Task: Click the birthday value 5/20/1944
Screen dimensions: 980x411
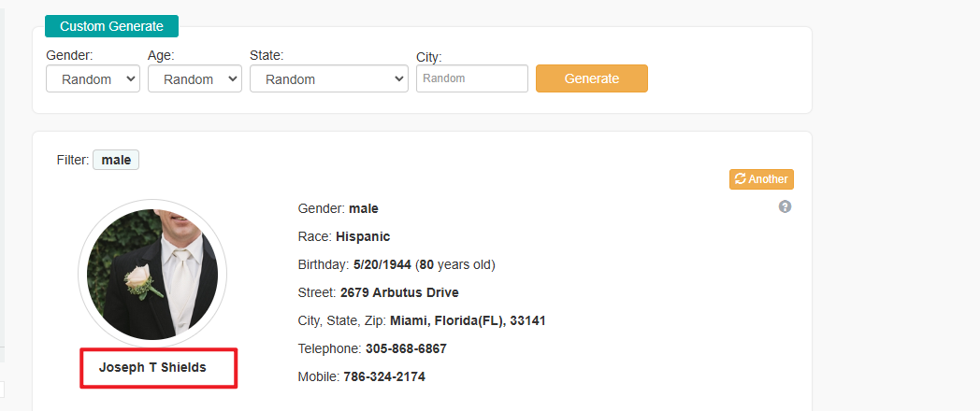Action: (382, 265)
